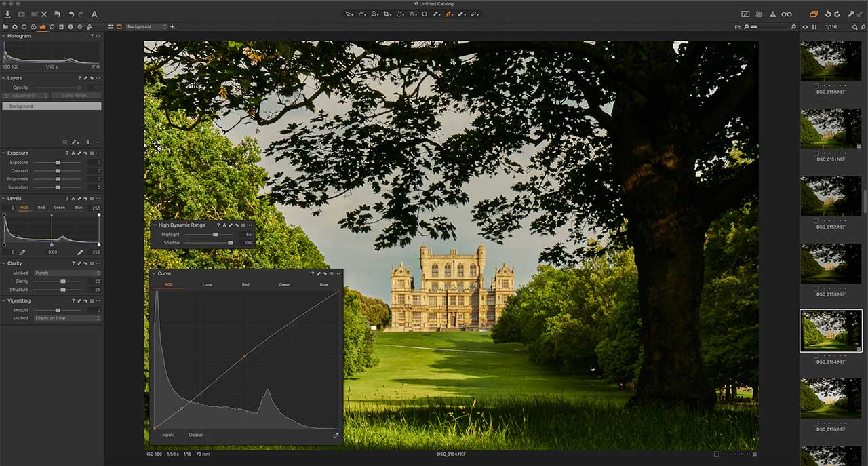The height and width of the screenshot is (466, 868).
Task: Click the Capture camera icon in toolbar
Action: (x=21, y=14)
